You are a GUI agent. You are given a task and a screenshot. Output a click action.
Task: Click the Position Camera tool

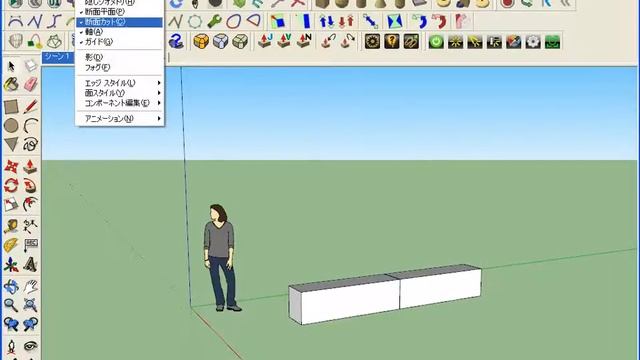point(11,347)
